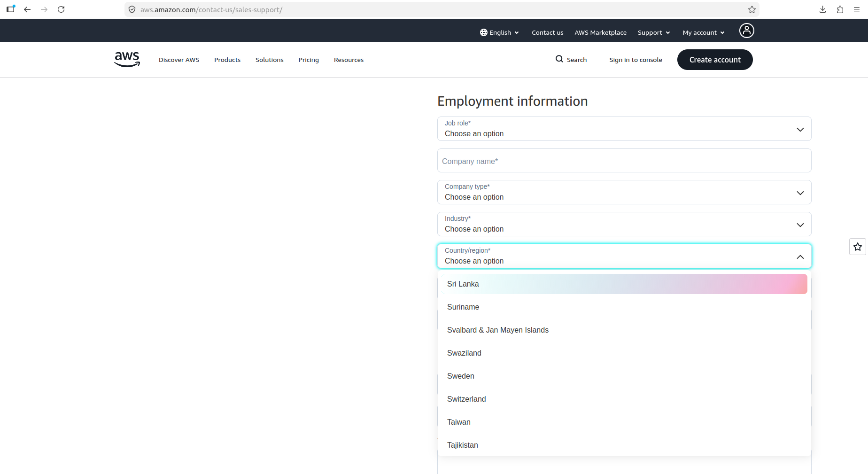Click the AWS logo
This screenshot has height=474, width=868.
pyautogui.click(x=127, y=59)
